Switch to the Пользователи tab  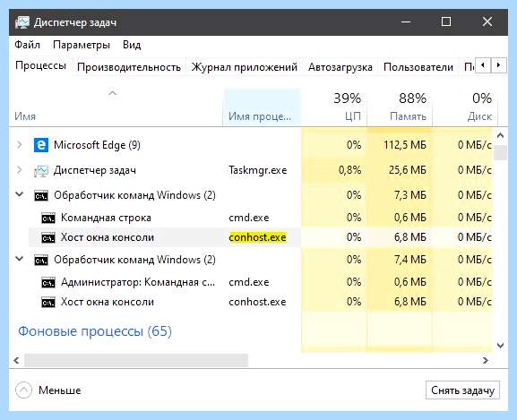pyautogui.click(x=418, y=67)
